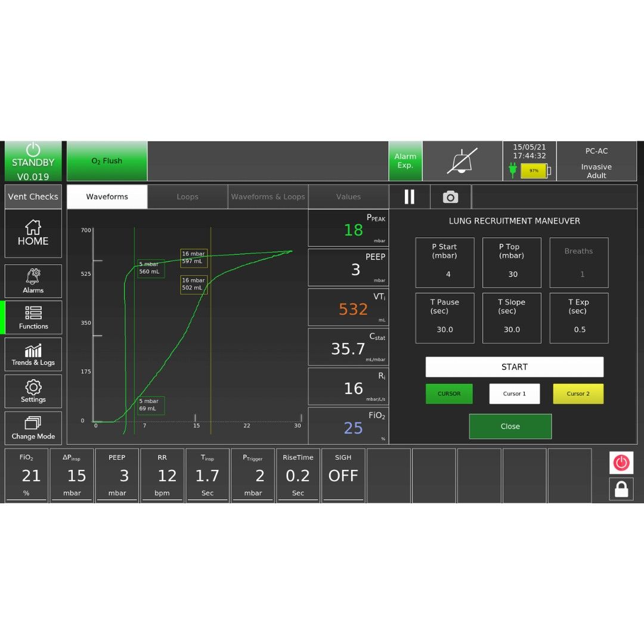
Task: Switch to the Loops tab
Action: 187,197
